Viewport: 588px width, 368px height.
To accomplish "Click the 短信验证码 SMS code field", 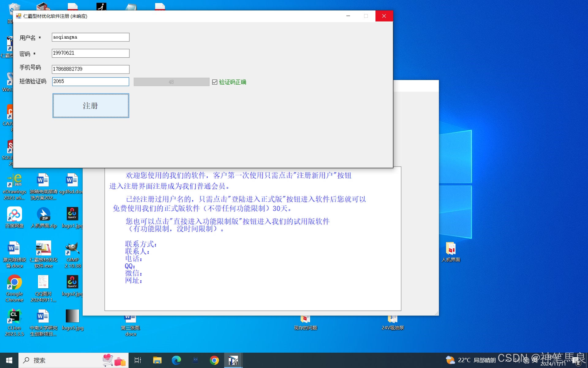I will pyautogui.click(x=90, y=82).
